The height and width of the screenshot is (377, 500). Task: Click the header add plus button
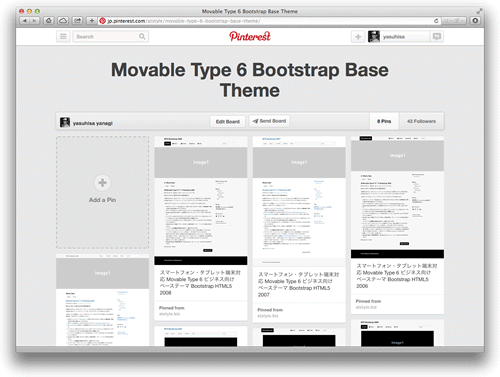pos(358,37)
